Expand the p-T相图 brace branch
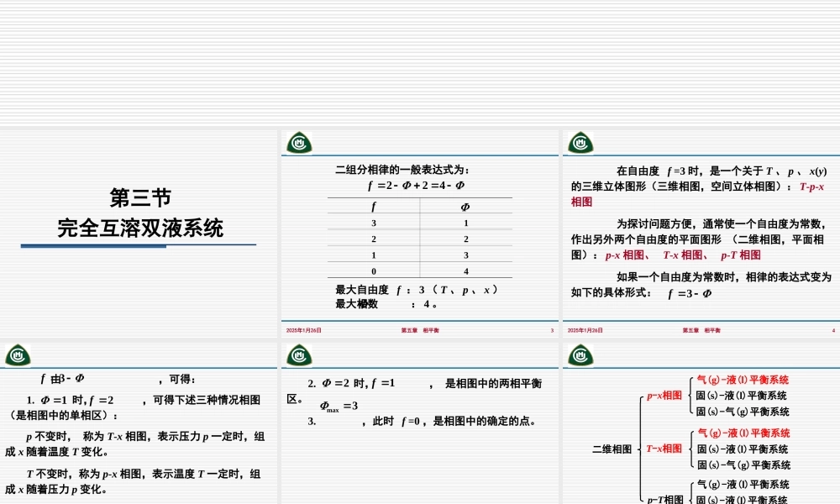The width and height of the screenshot is (840, 504). click(666, 497)
